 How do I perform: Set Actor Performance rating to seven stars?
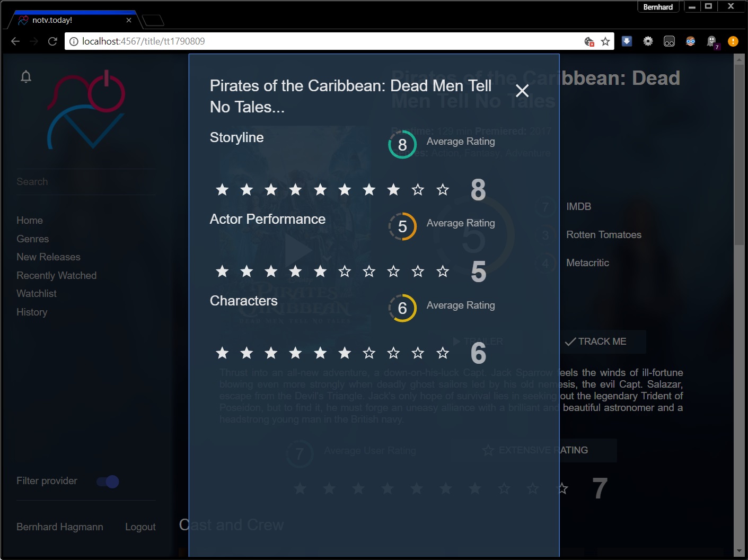pyautogui.click(x=369, y=272)
